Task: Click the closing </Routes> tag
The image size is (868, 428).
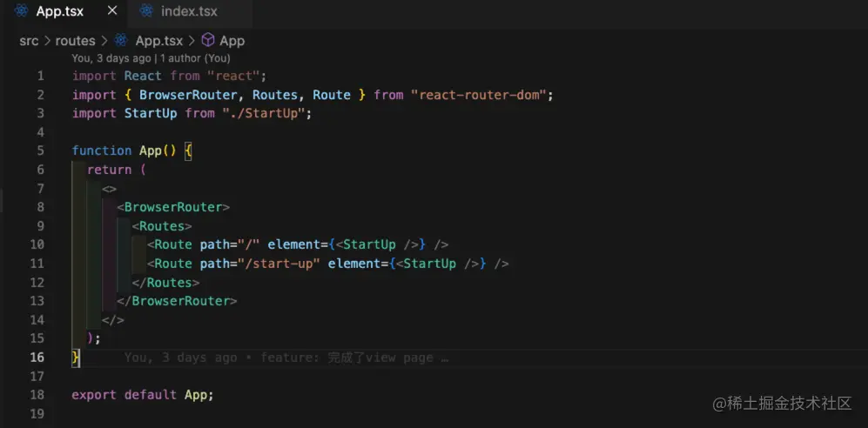Action: (x=165, y=283)
